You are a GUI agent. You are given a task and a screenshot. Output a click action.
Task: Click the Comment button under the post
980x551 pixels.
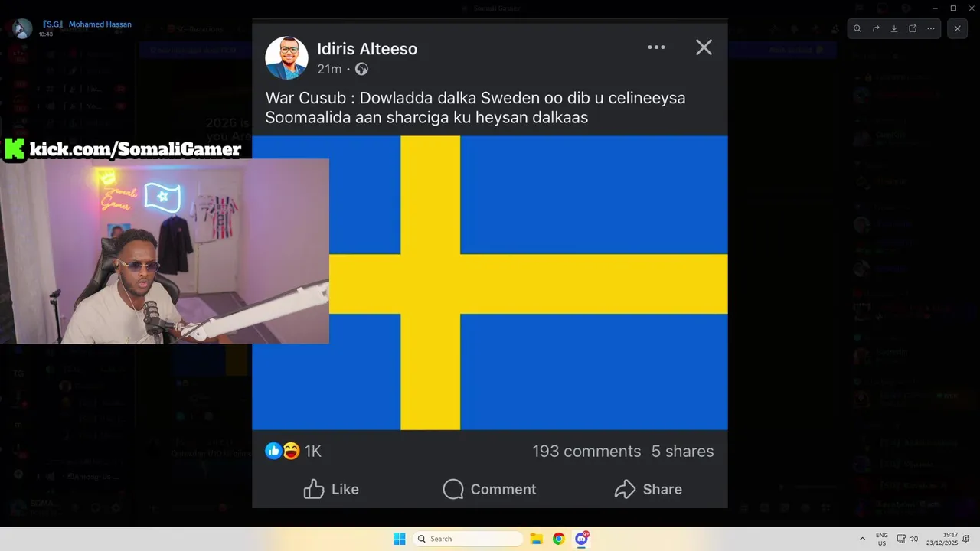490,489
